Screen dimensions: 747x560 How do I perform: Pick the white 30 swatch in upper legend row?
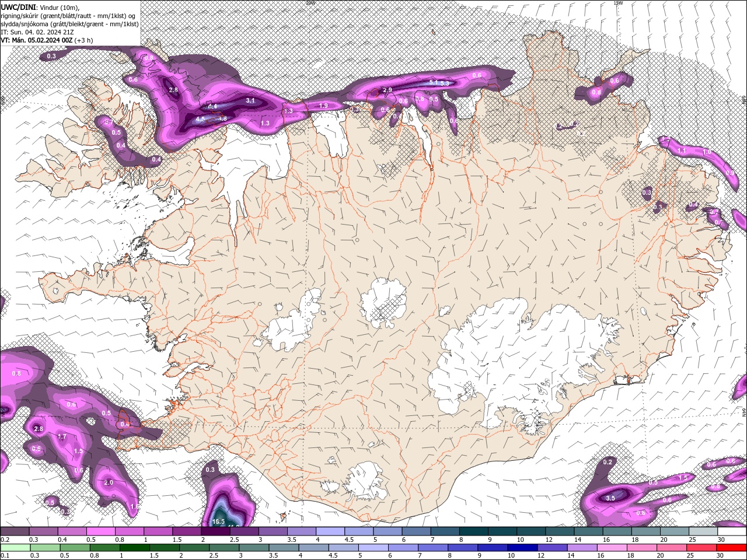pyautogui.click(x=731, y=531)
